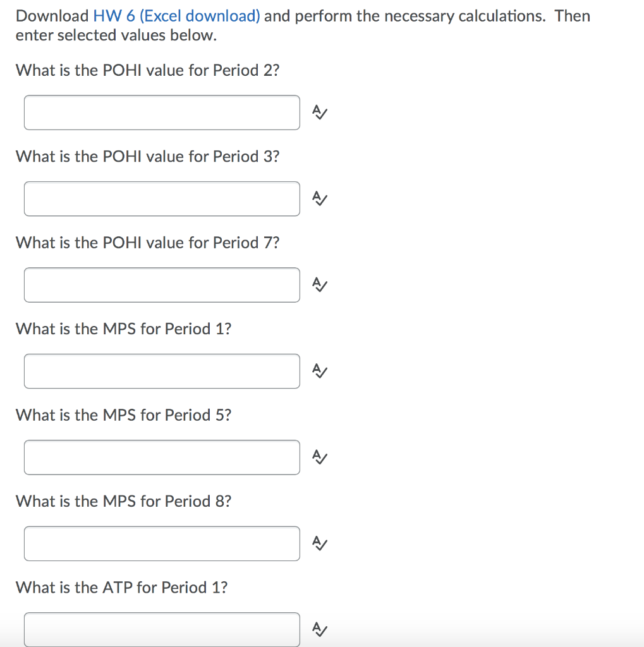Select the ATP Period 1 question text
Image resolution: width=644 pixels, height=647 pixels.
click(x=123, y=588)
